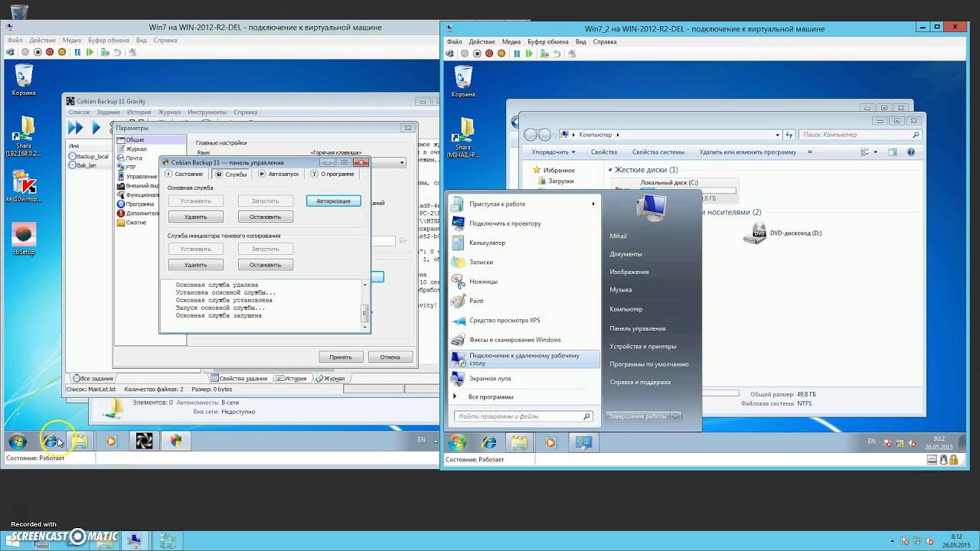Click the Завершение работы button
The image size is (980, 551).
pyautogui.click(x=637, y=416)
